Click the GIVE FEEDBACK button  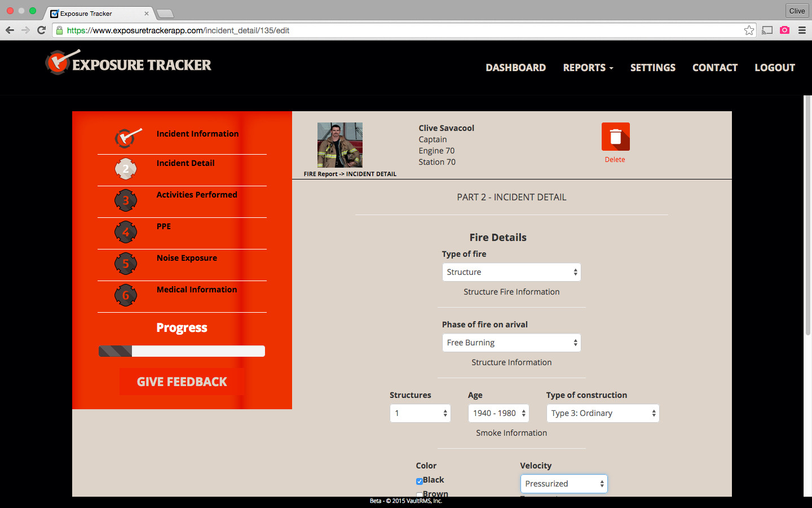click(182, 382)
